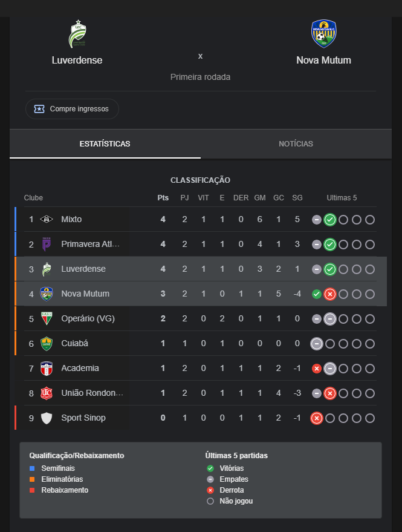
Task: Click the Primavera Atl purple logo
Action: [47, 245]
